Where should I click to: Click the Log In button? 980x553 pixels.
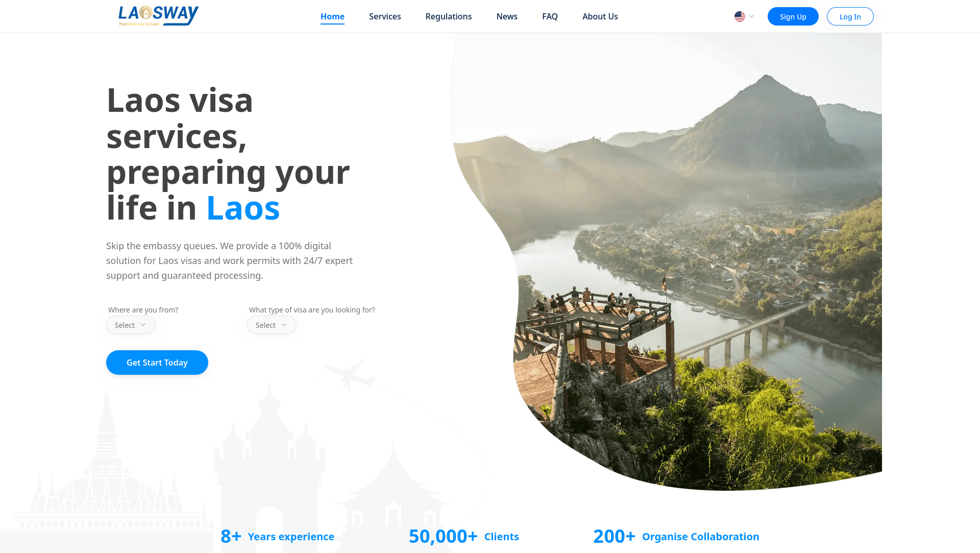point(850,16)
